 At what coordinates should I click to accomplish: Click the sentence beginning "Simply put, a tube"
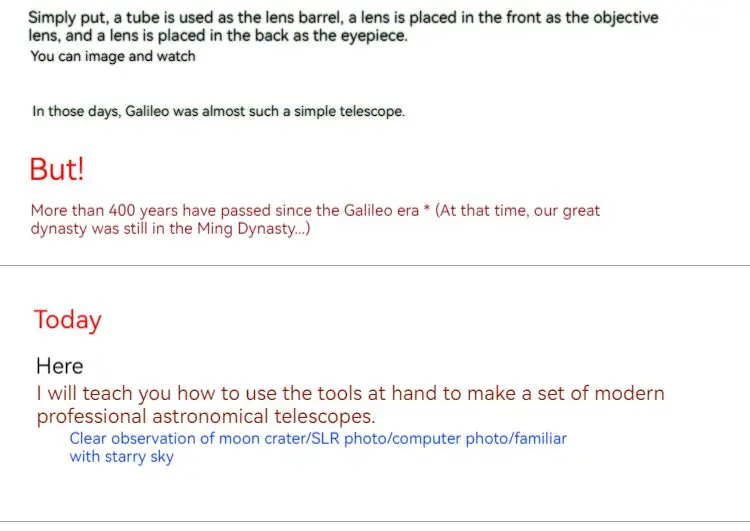(x=343, y=26)
